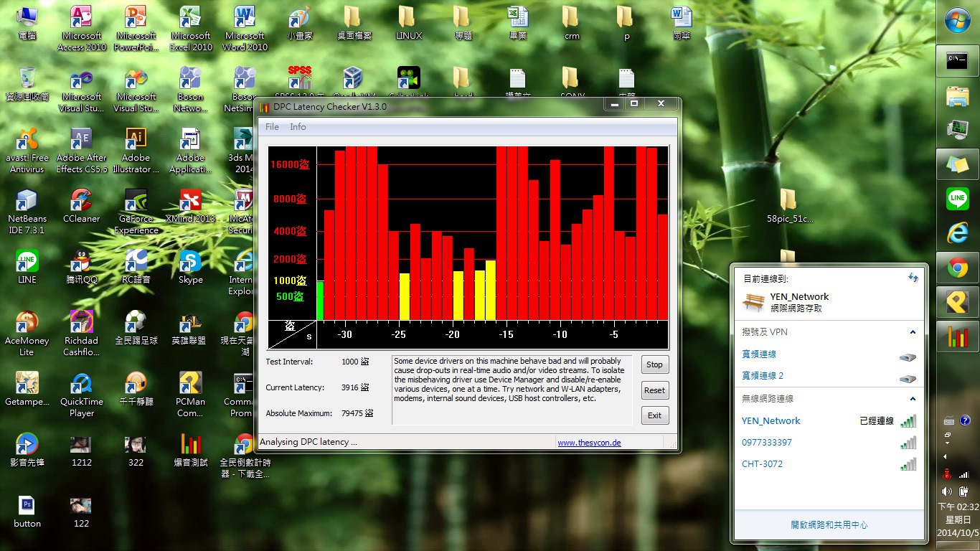
Task: Open the CCleaner desktop shortcut
Action: (81, 206)
